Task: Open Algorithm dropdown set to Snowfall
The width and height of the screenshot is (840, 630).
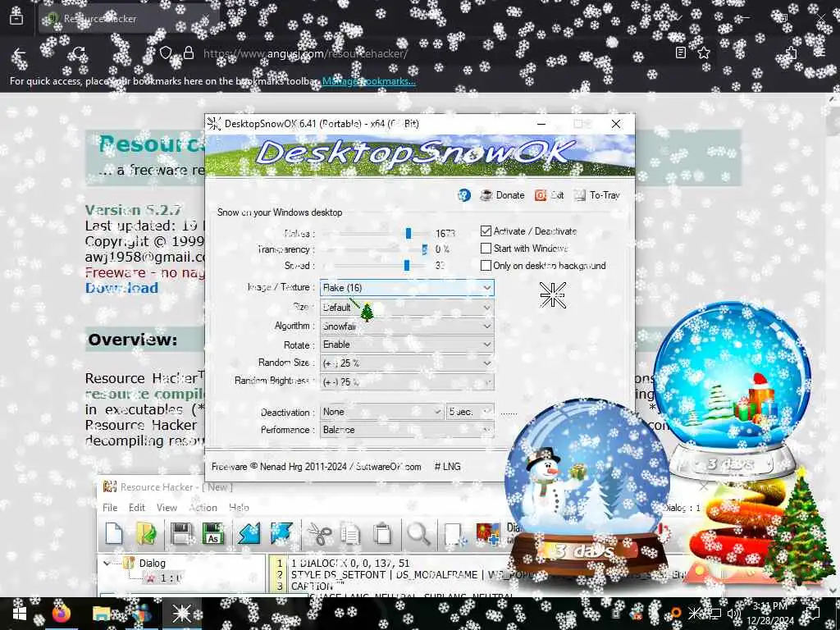Action: (407, 326)
